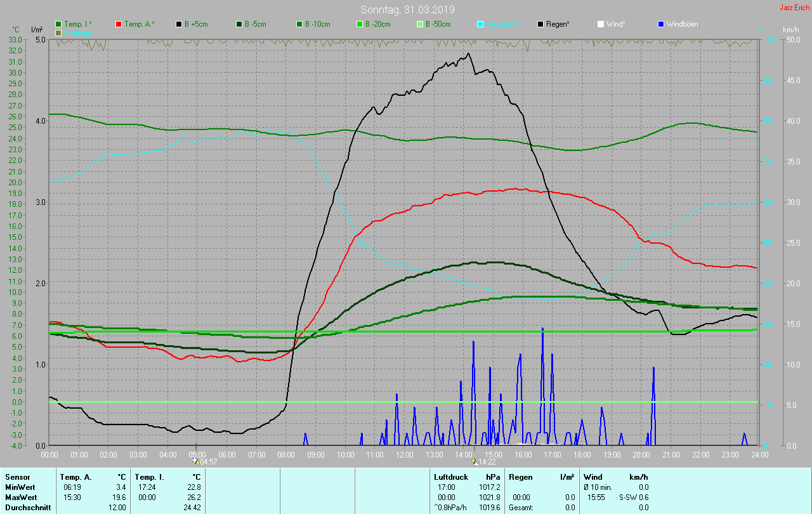
Task: Click the '3.4' minimum temperature value
Action: coord(121,487)
